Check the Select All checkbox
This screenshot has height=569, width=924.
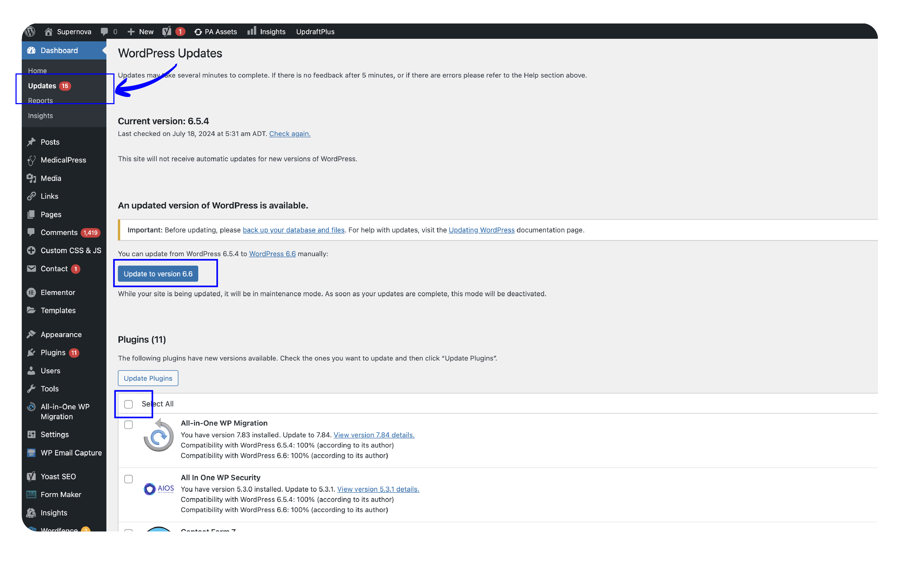tap(128, 404)
